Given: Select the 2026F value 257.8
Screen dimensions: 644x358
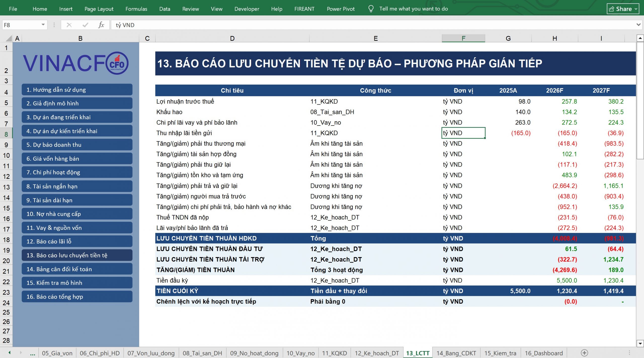Looking at the screenshot, I should (555, 101).
